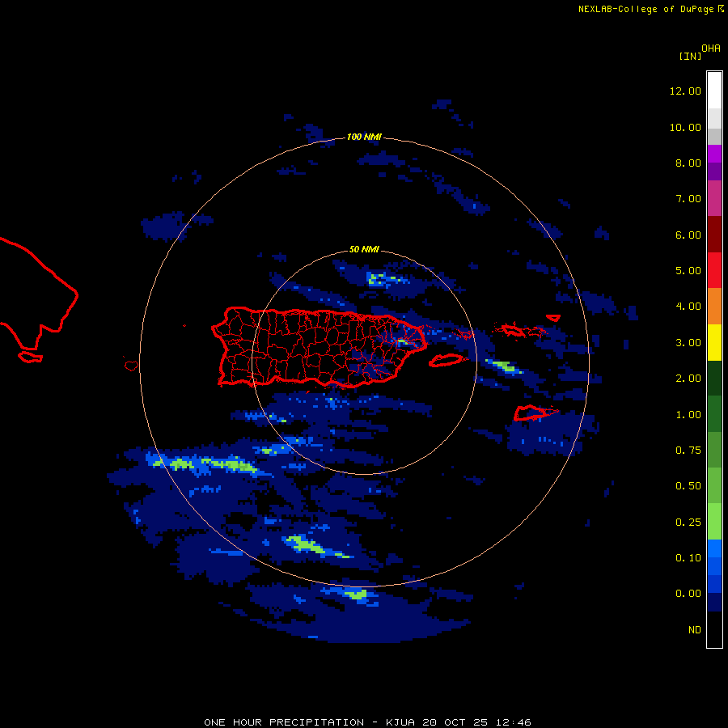Select the 1.00 legend value
The width and height of the screenshot is (728, 728).
tap(688, 415)
